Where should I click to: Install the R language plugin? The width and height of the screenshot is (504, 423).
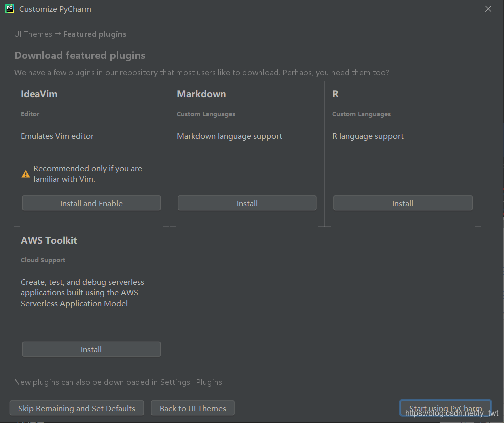403,203
